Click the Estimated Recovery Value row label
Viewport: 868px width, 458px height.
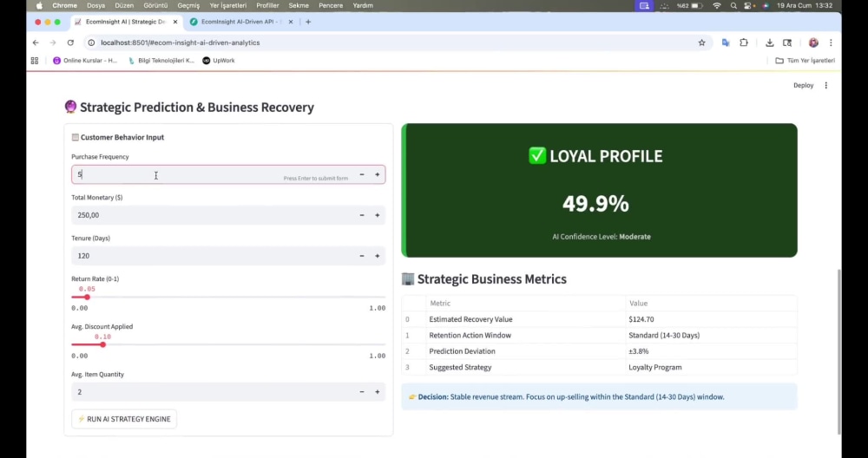[x=470, y=319]
